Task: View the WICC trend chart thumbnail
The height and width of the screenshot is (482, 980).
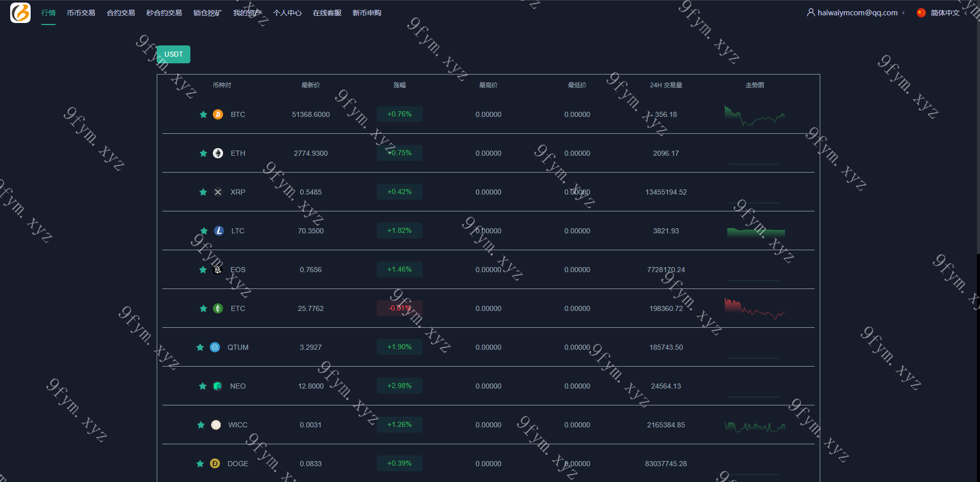Action: pyautogui.click(x=755, y=427)
